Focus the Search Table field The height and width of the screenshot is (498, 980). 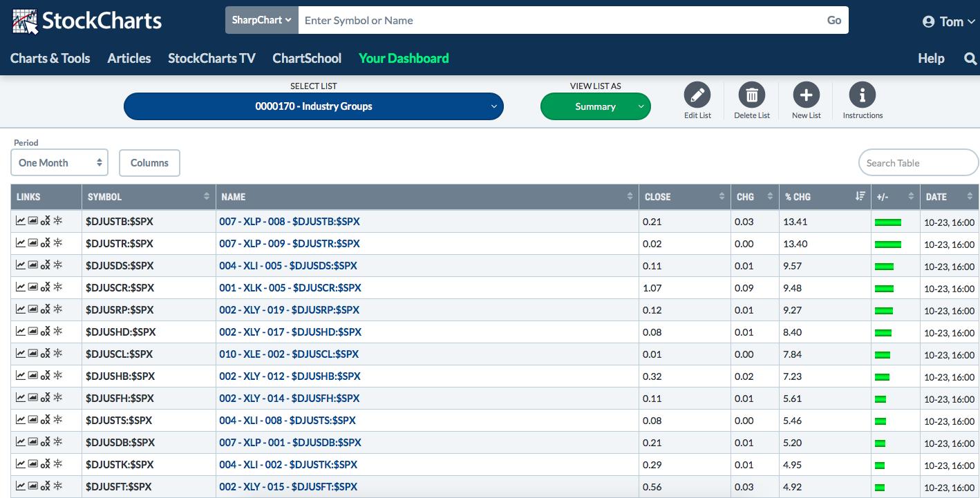coord(918,163)
